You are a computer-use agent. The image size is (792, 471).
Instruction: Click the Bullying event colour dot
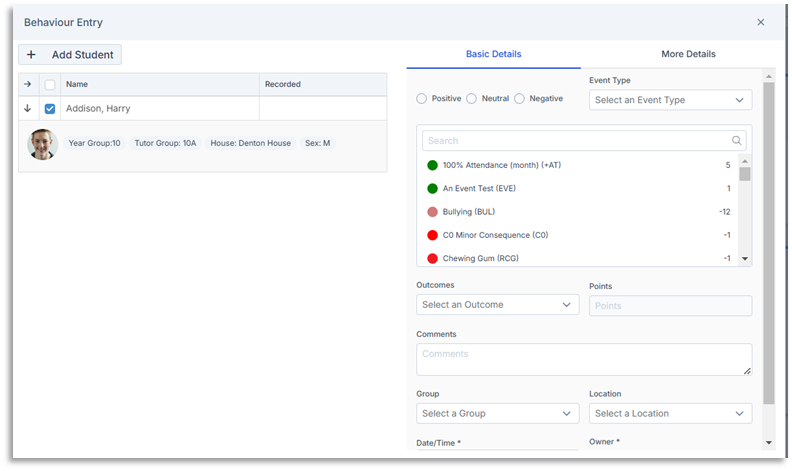[432, 212]
